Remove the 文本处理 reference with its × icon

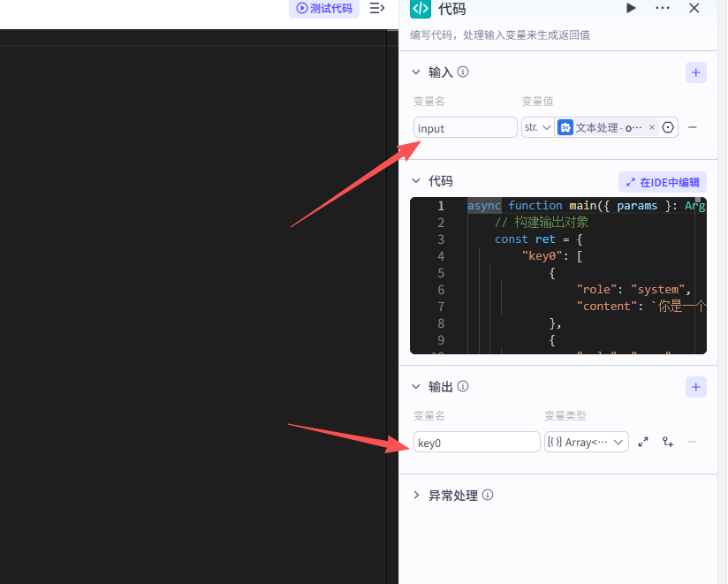[651, 126]
